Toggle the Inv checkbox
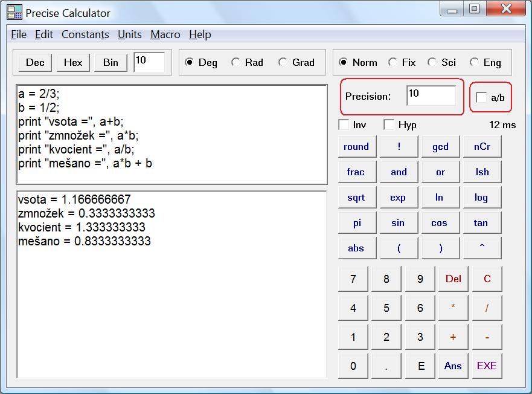 point(344,125)
